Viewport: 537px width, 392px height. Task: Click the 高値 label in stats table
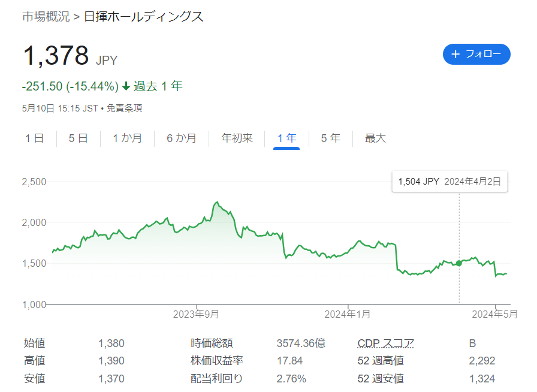35,361
